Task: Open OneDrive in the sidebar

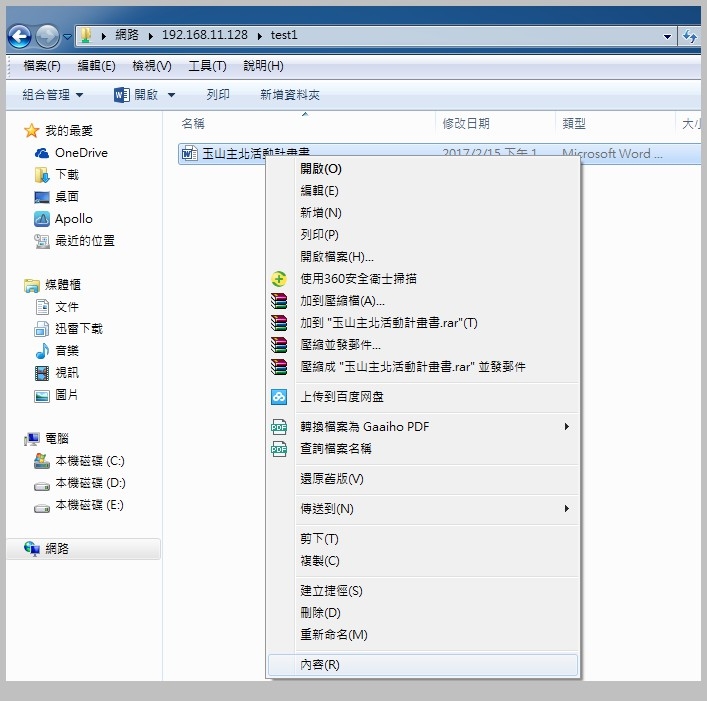Action: (72, 153)
